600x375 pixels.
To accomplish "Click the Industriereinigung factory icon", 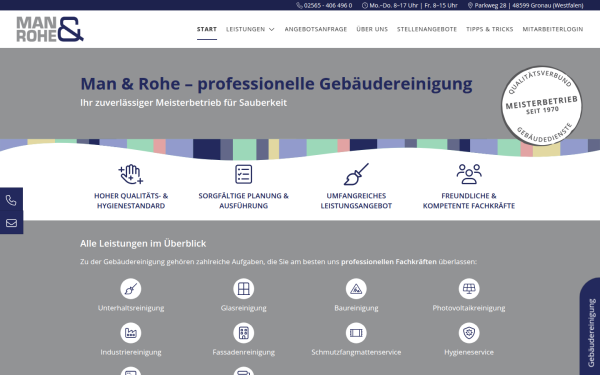I will click(x=131, y=333).
